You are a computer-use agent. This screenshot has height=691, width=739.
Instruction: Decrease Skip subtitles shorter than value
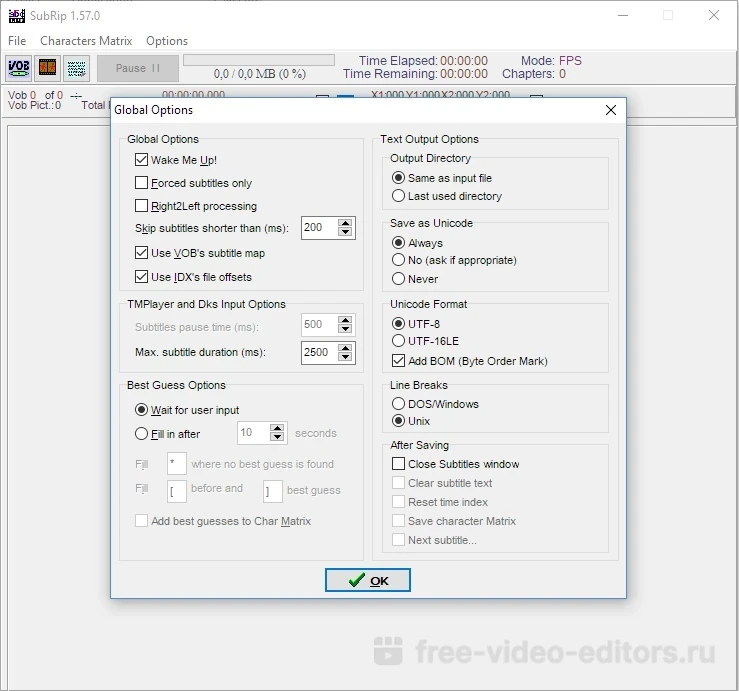345,232
